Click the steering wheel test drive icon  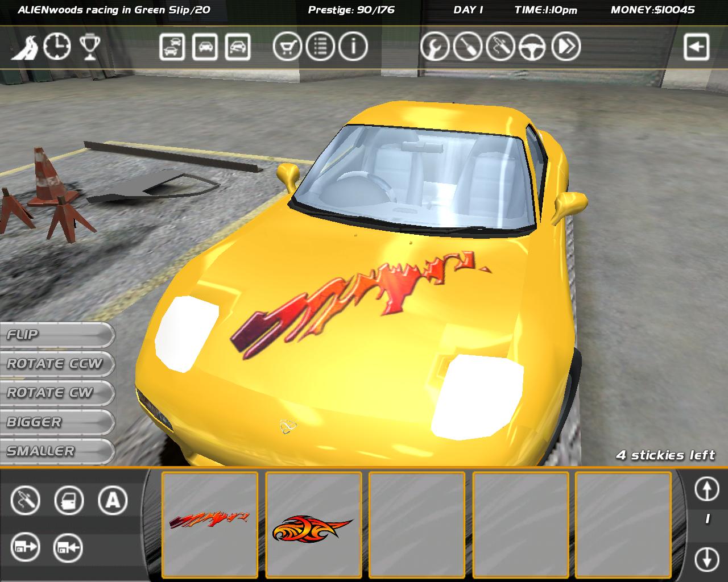(533, 47)
